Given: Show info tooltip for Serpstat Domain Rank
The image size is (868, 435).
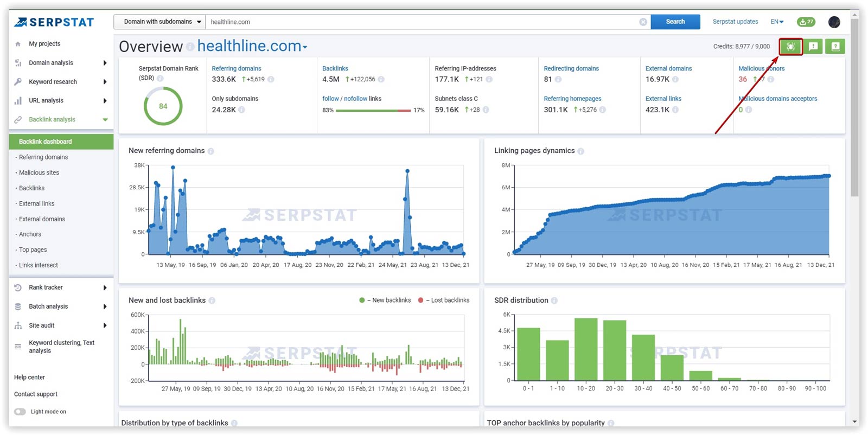Looking at the screenshot, I should tap(160, 78).
